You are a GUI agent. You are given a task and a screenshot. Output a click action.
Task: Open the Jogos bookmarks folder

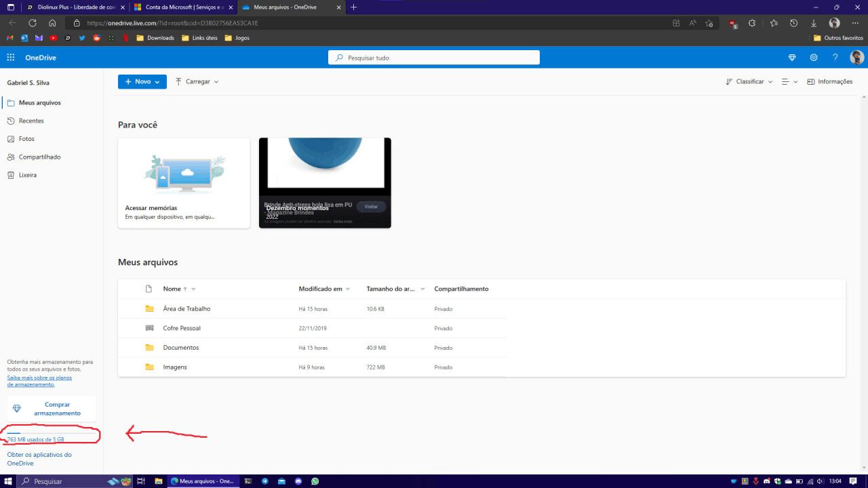pos(237,38)
